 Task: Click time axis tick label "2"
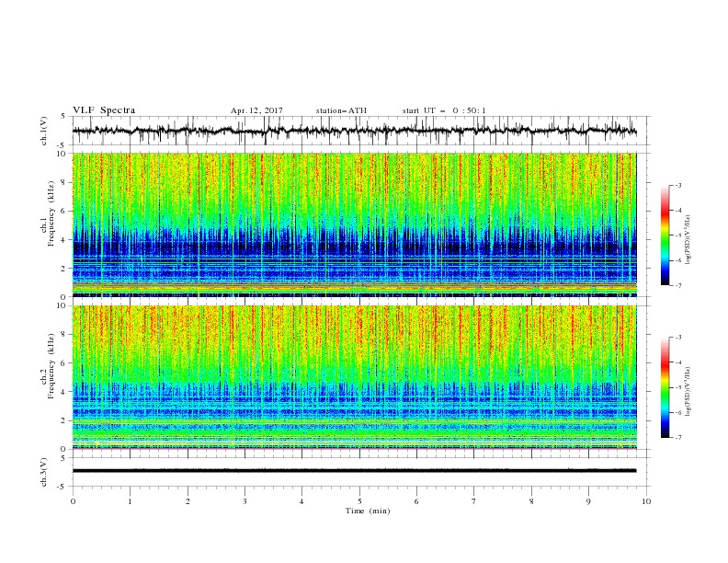coord(188,501)
